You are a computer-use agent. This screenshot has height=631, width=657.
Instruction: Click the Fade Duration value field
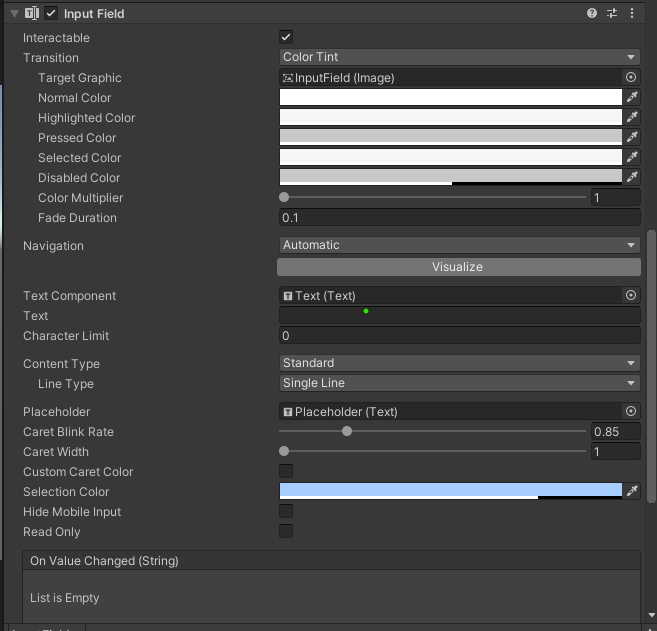click(460, 217)
